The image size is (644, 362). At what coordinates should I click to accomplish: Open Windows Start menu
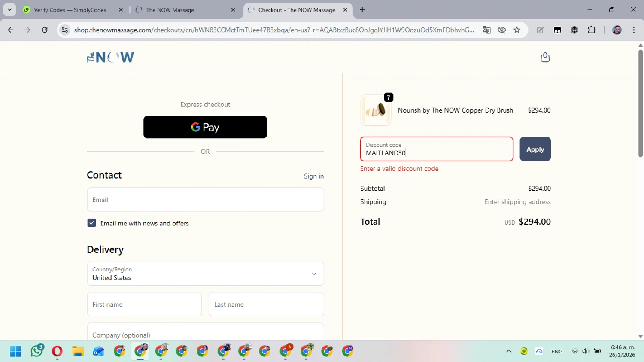click(x=15, y=351)
